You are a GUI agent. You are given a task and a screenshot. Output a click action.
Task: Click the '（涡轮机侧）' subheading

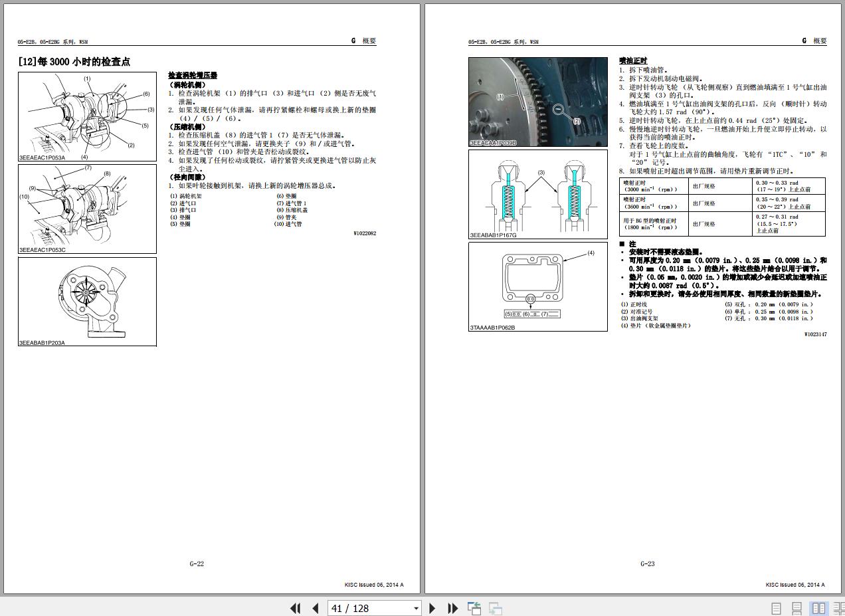(187, 85)
